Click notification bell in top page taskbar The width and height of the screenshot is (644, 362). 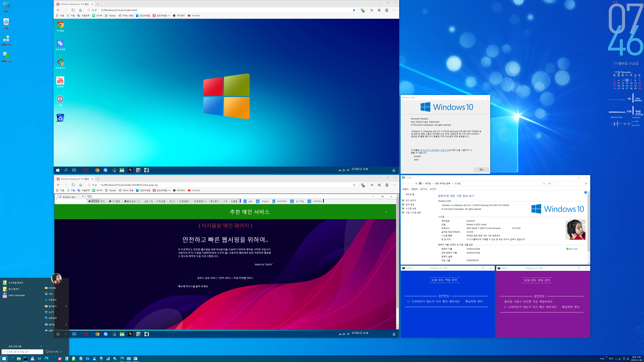(394, 170)
